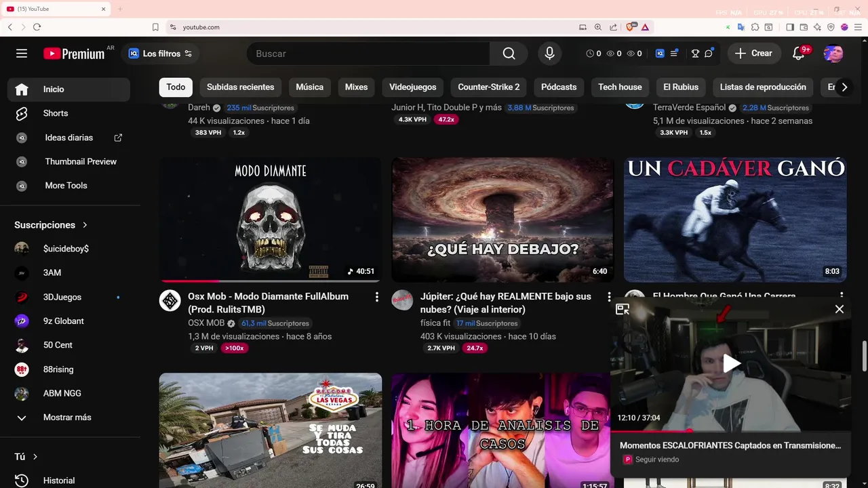Open the vidIQ list icon in toolbar
Image resolution: width=868 pixels, height=488 pixels.
[x=674, y=54]
